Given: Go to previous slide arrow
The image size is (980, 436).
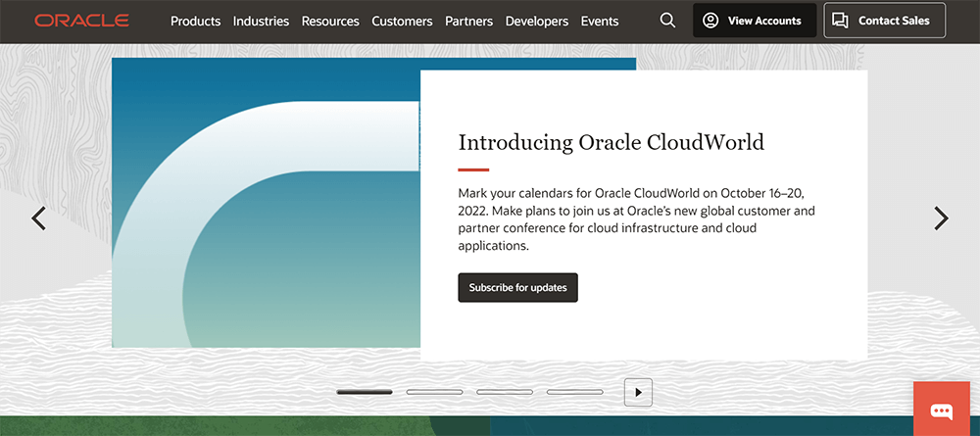Looking at the screenshot, I should point(39,218).
